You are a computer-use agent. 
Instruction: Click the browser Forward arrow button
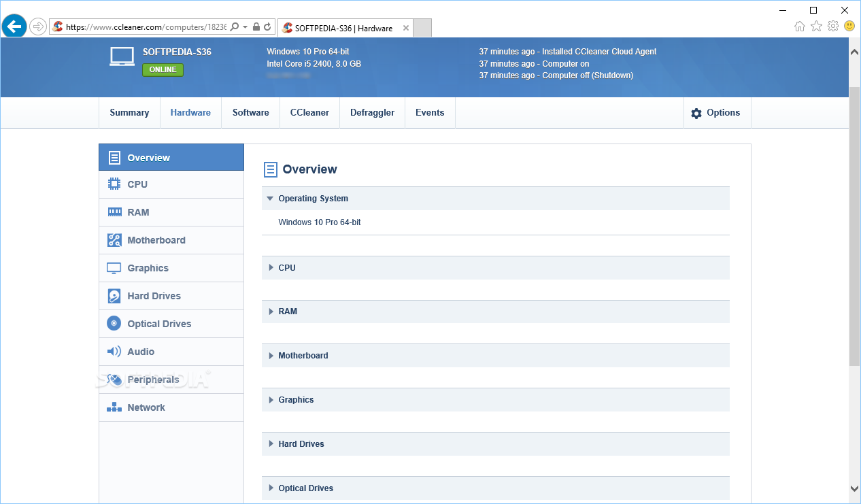point(38,27)
